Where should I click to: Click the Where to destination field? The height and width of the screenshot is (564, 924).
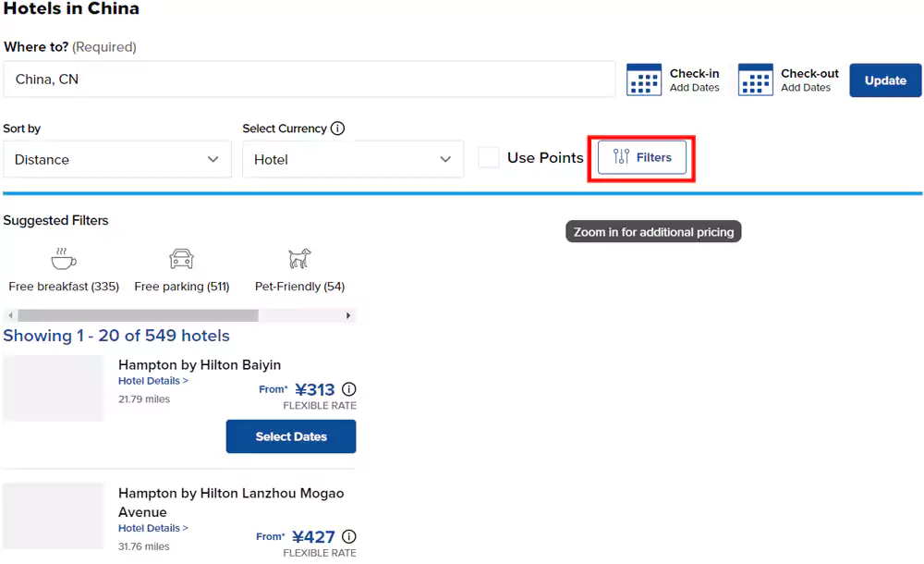pos(309,80)
